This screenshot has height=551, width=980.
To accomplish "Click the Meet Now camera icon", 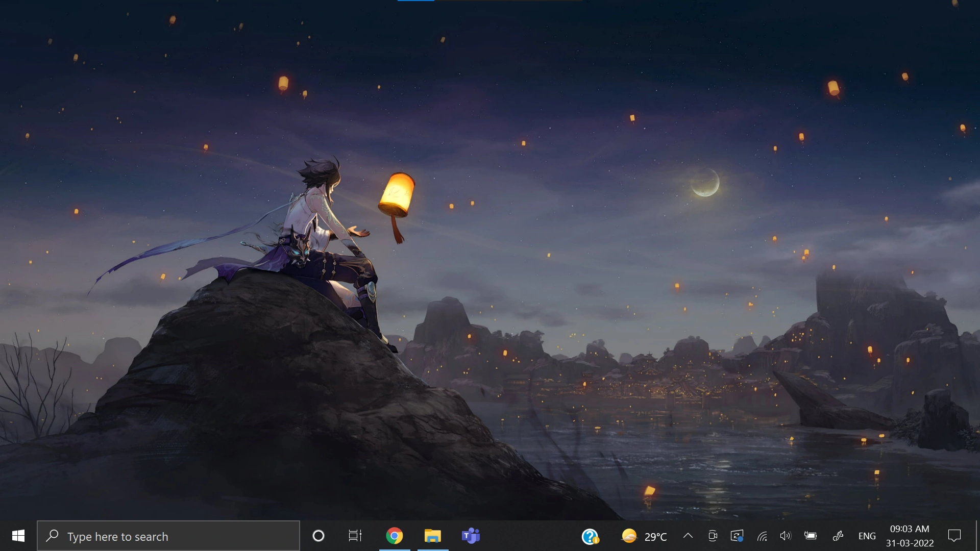I will tap(713, 536).
